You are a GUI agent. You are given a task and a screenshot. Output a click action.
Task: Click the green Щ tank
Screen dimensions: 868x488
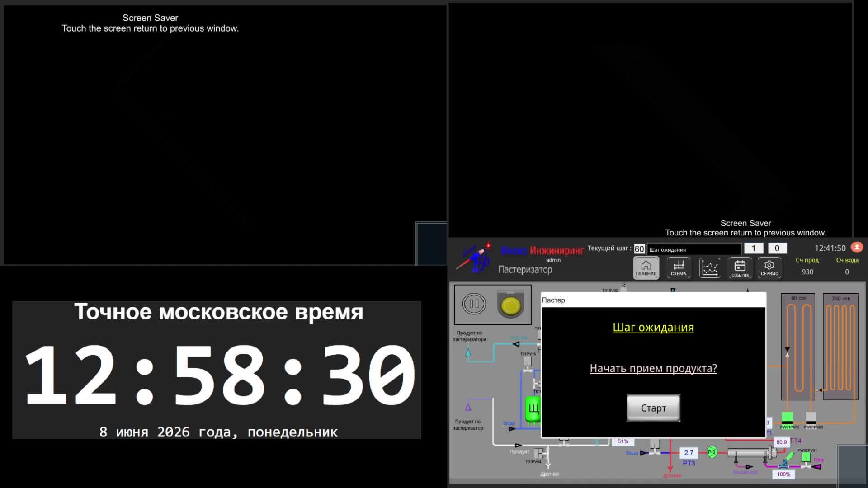[x=533, y=410]
